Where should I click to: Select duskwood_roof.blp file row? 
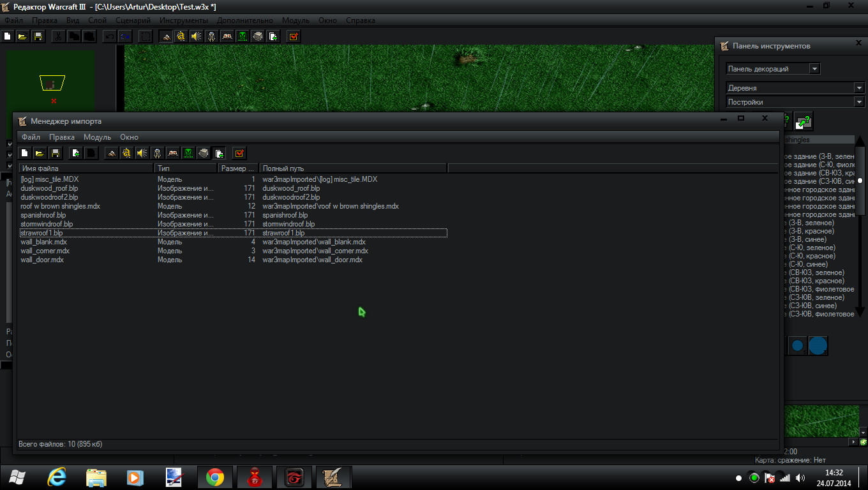[233, 188]
